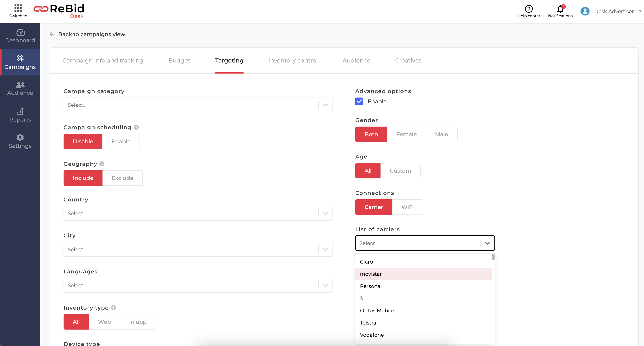The height and width of the screenshot is (346, 644).
Task: Switch to Inventory control tab
Action: 293,60
